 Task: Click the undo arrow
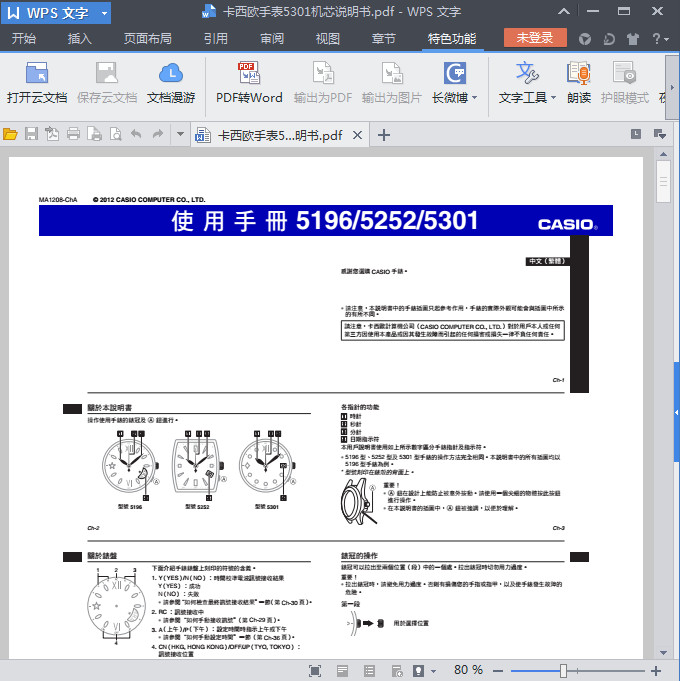point(136,134)
